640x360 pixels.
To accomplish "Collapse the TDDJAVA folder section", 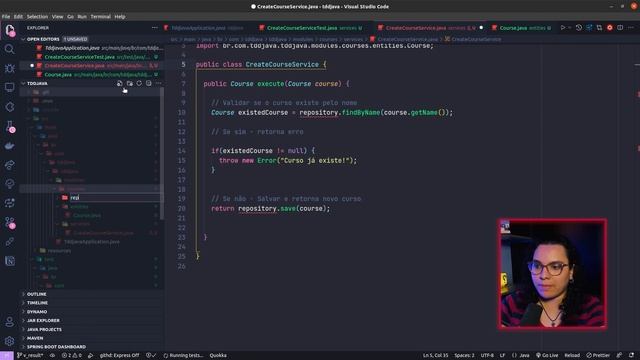I will click(37, 83).
